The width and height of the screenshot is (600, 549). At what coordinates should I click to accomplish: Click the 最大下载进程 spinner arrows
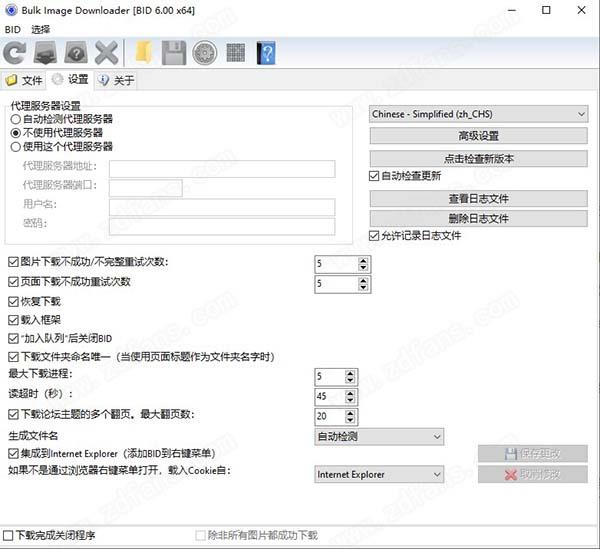[x=350, y=377]
